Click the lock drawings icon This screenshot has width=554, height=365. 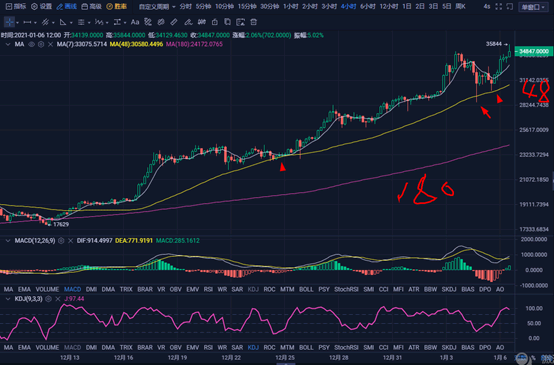(x=214, y=22)
